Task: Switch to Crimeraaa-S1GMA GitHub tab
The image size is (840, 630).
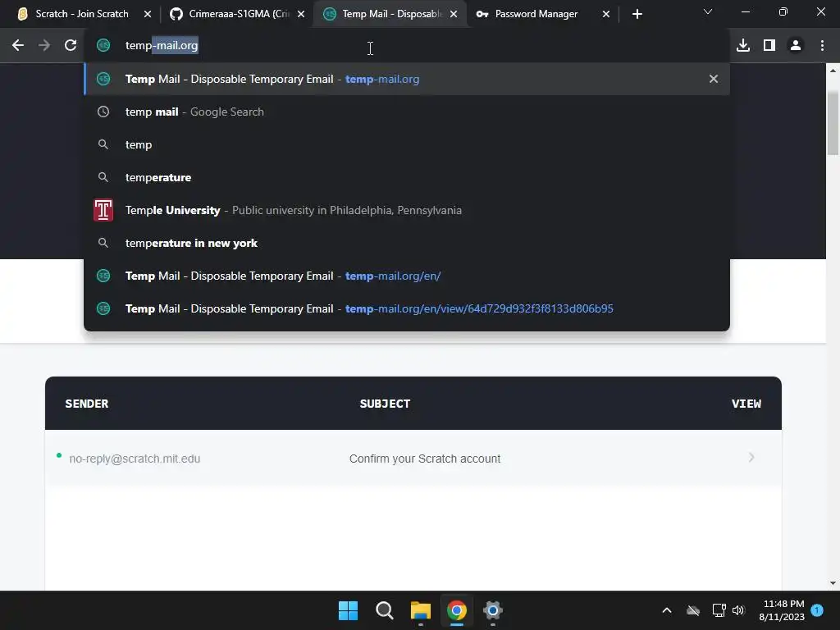Action: (x=237, y=14)
